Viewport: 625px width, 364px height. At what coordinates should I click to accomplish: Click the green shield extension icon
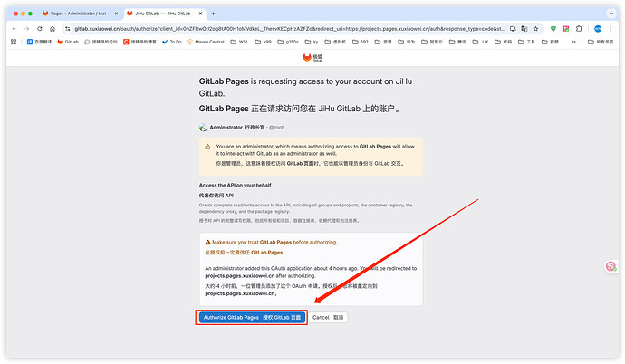click(x=553, y=29)
